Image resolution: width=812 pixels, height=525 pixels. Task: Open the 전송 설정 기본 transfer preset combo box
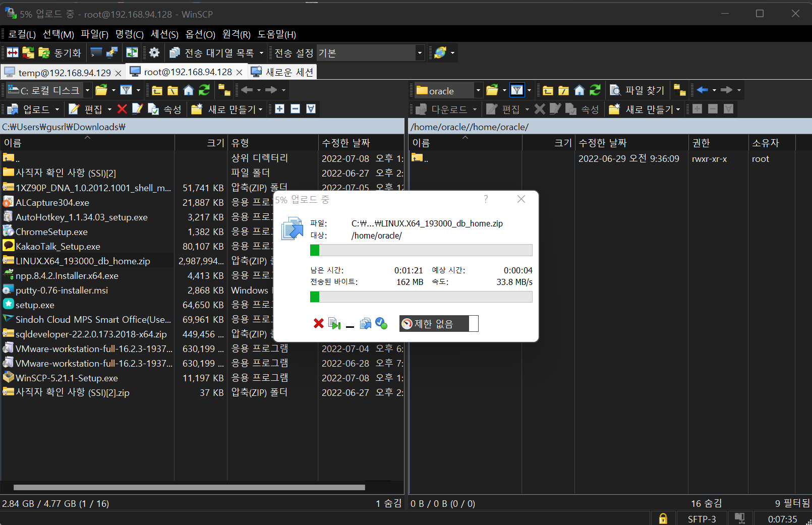click(x=370, y=52)
